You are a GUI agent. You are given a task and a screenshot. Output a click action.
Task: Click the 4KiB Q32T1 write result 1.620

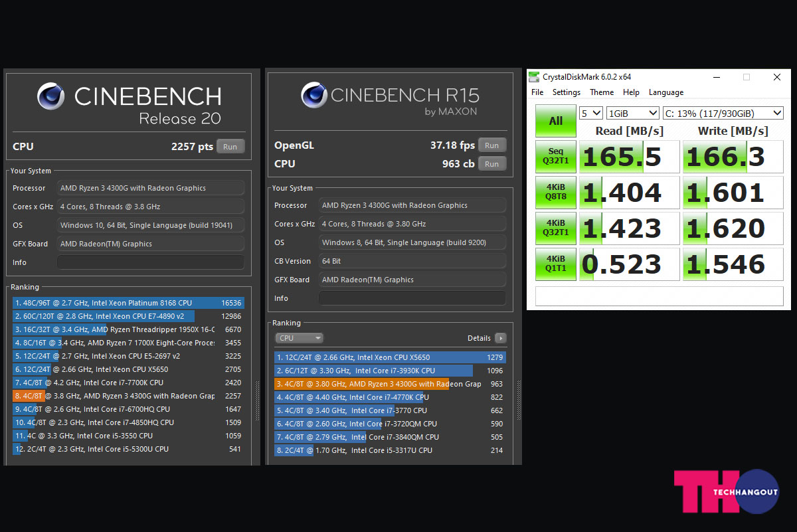coord(733,228)
